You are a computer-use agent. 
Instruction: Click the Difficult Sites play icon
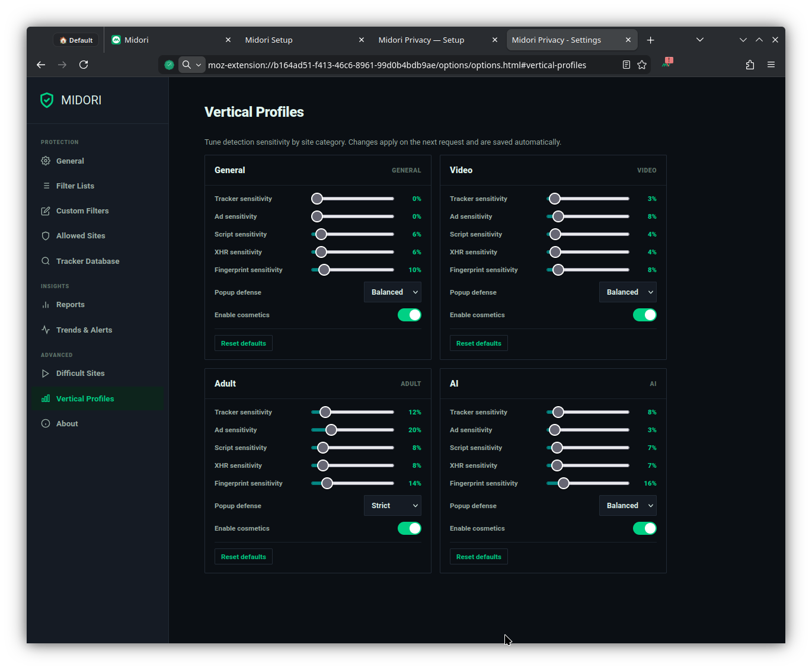(46, 373)
